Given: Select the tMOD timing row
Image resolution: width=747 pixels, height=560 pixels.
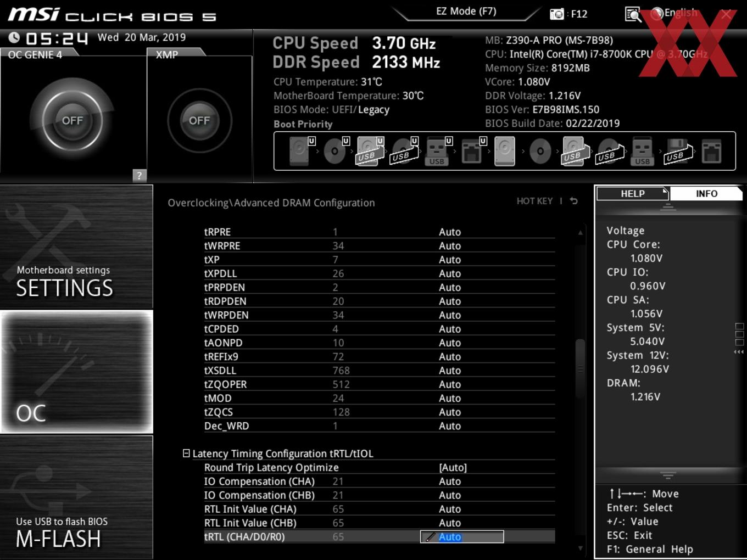Looking at the screenshot, I should (x=379, y=398).
